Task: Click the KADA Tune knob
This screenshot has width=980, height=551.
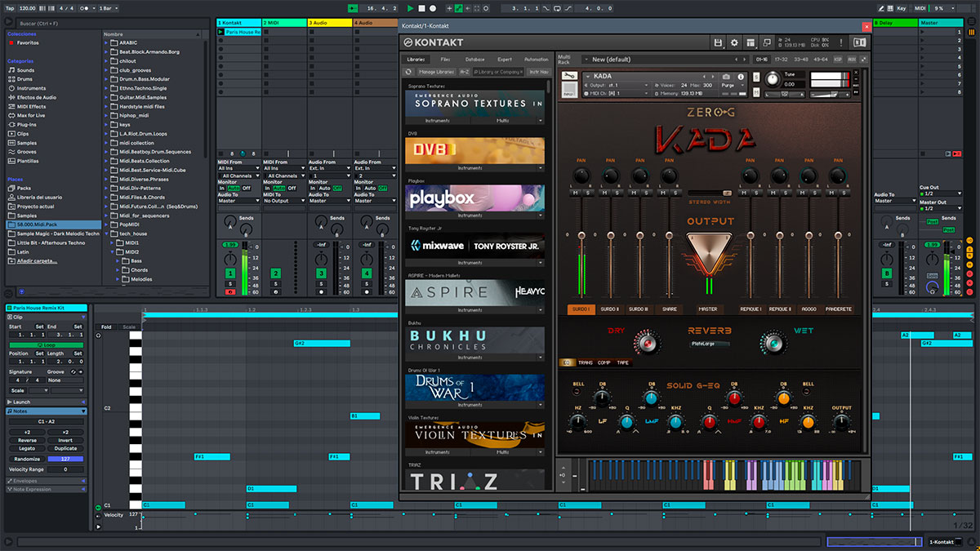Action: [773, 80]
